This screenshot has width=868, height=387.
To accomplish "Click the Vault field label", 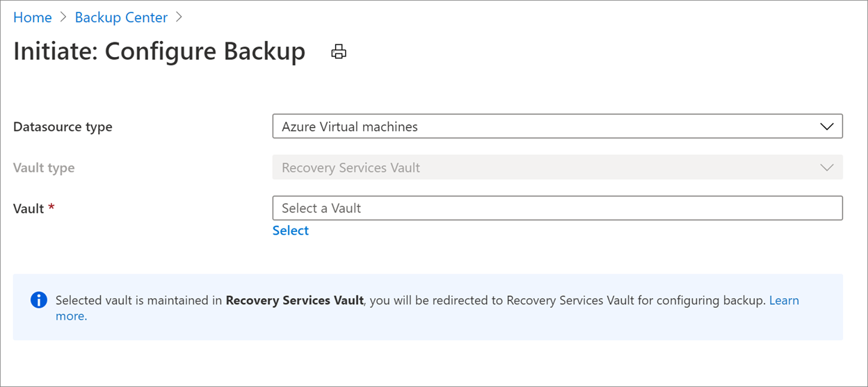I will [29, 208].
